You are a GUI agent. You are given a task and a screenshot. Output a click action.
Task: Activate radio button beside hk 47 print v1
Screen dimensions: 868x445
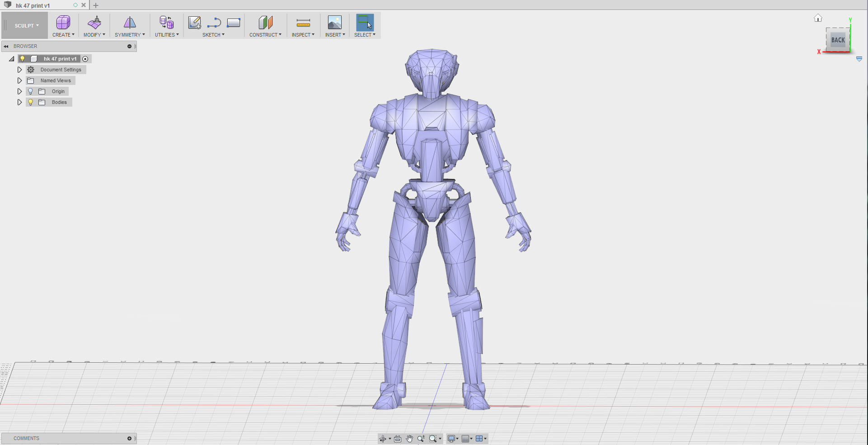pyautogui.click(x=85, y=59)
